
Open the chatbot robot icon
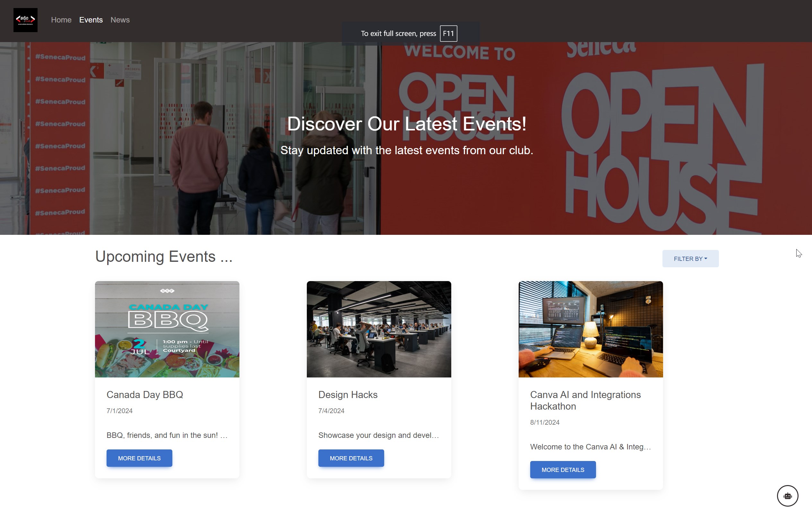(787, 496)
